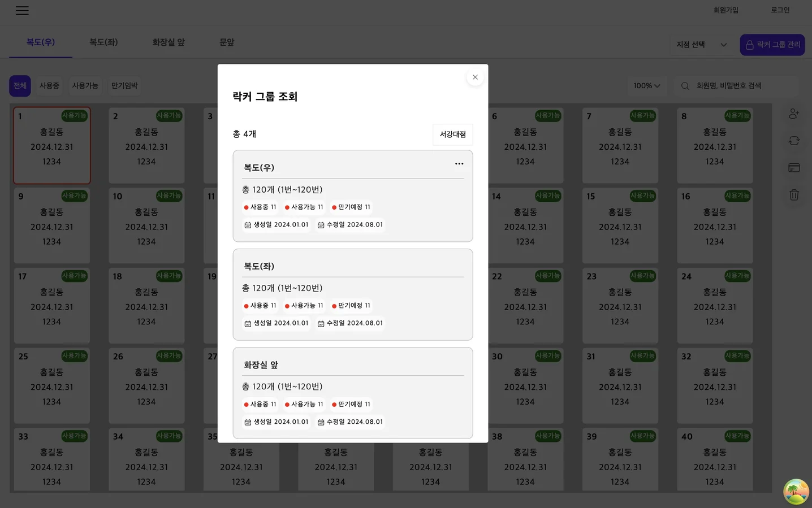Click the search magnifier icon
This screenshot has height=508, width=812.
pyautogui.click(x=685, y=86)
